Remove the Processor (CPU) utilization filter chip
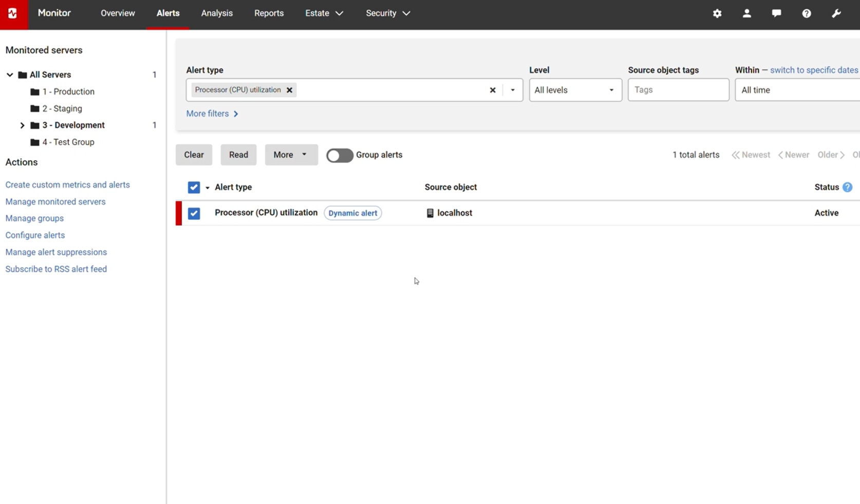 [289, 90]
